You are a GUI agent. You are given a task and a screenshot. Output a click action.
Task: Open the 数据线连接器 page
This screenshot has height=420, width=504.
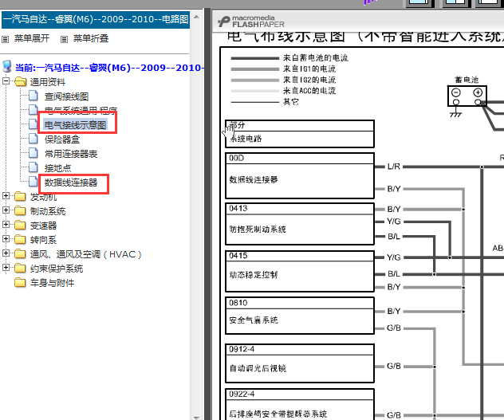[71, 183]
